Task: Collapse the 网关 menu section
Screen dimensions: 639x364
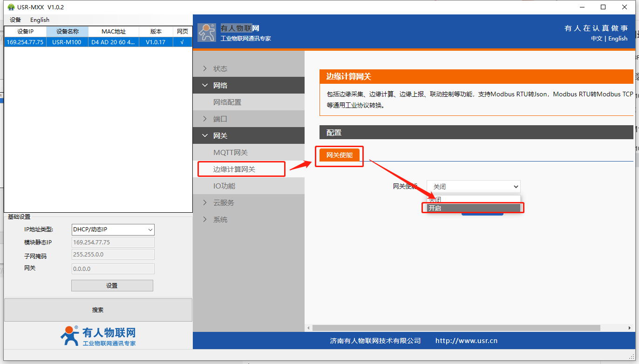Action: point(249,135)
